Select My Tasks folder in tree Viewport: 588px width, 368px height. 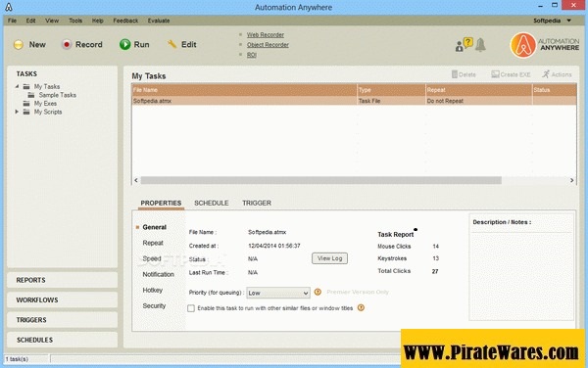click(47, 86)
